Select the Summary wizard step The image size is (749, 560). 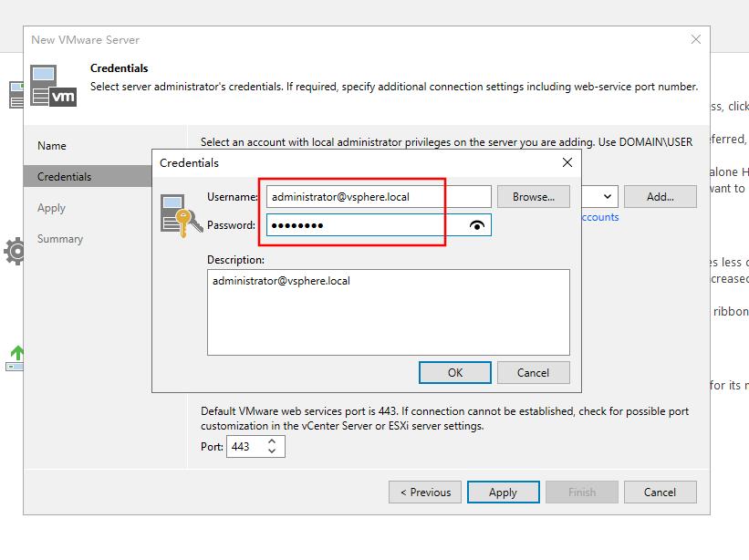[x=60, y=239]
